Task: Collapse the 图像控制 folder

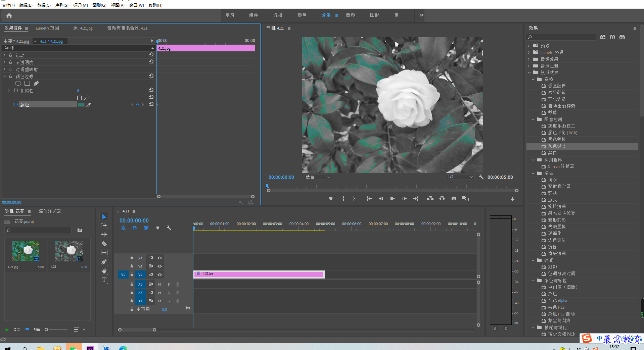Action: coord(533,119)
